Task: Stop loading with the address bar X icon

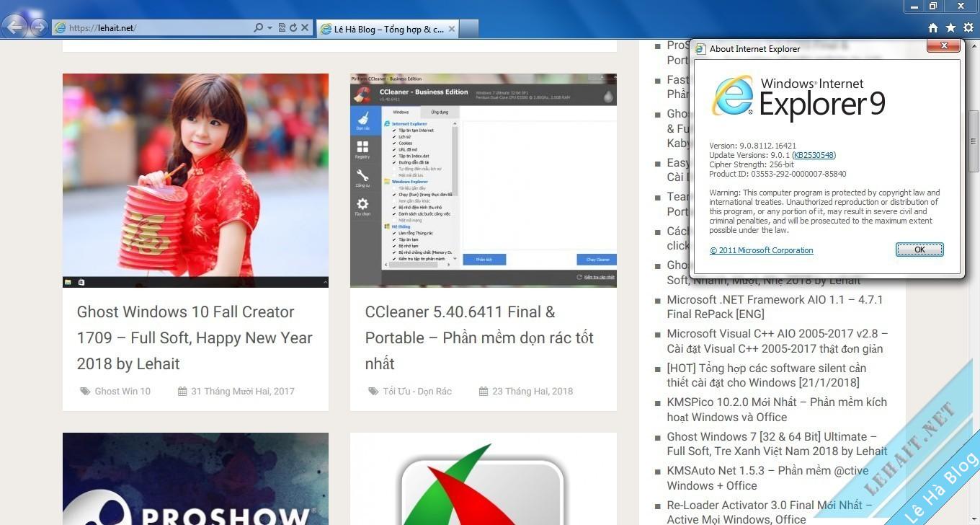Action: point(304,28)
